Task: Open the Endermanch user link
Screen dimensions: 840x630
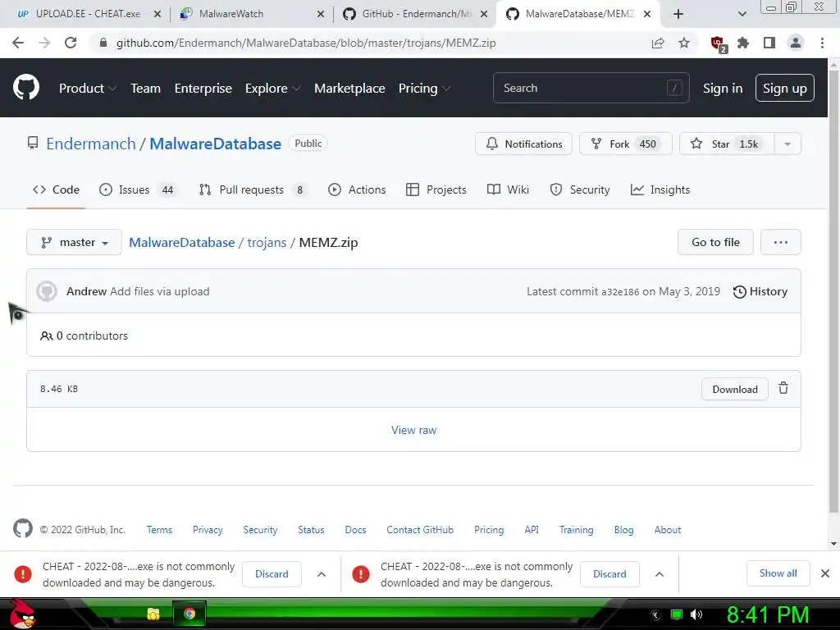Action: coord(90,144)
